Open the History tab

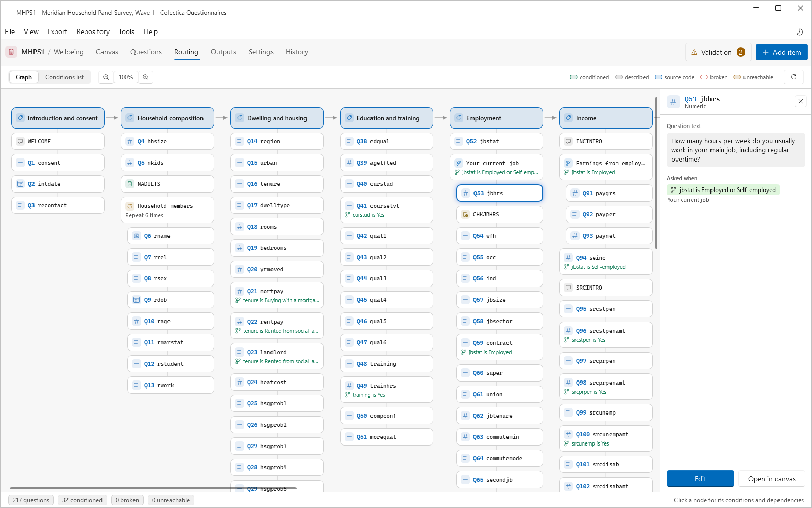(x=297, y=52)
